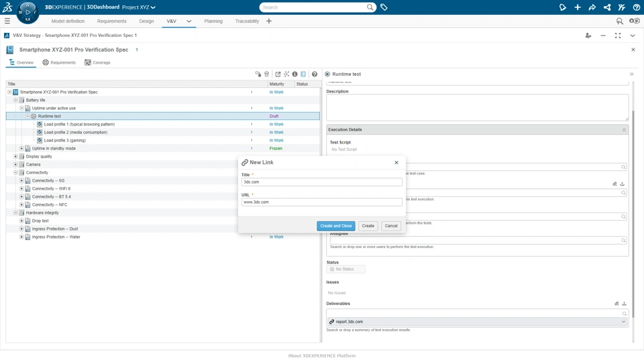
Task: Expand the Camera node
Action: click(x=15, y=164)
